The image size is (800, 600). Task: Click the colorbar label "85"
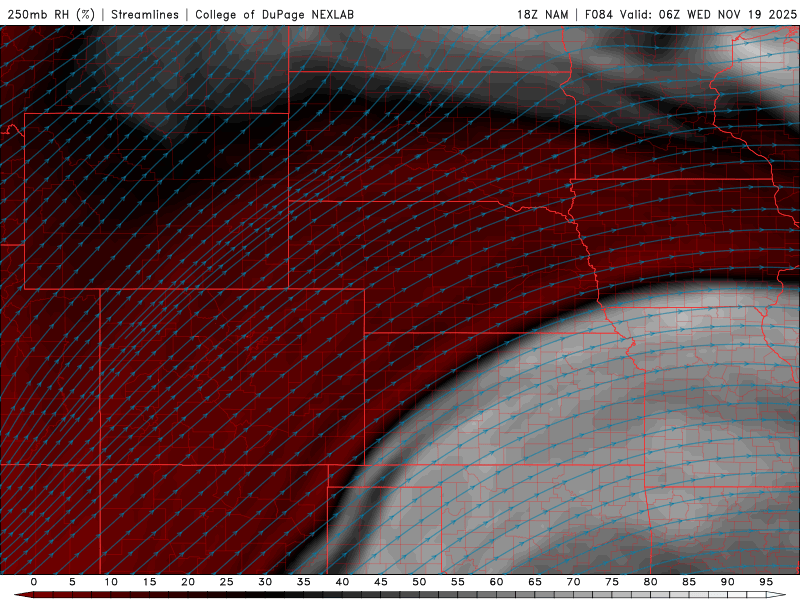tap(689, 582)
